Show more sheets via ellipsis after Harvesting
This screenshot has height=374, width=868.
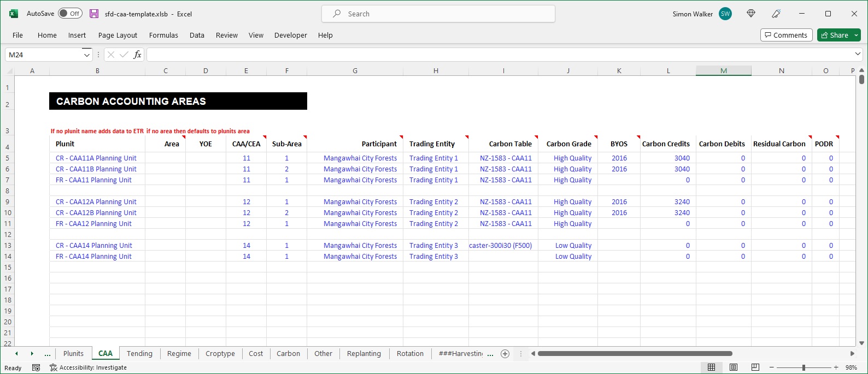point(490,354)
